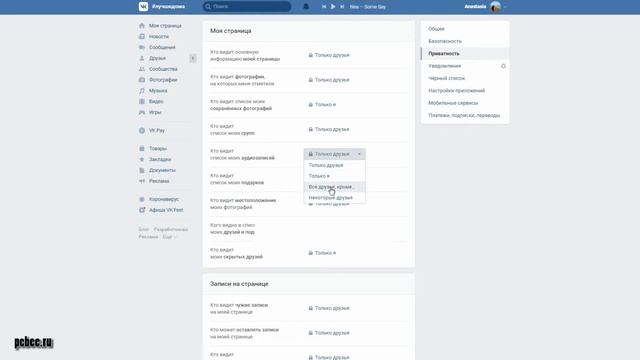The image size is (640, 360).
Task: Change who sees чужие записи на странице
Action: (x=329, y=308)
